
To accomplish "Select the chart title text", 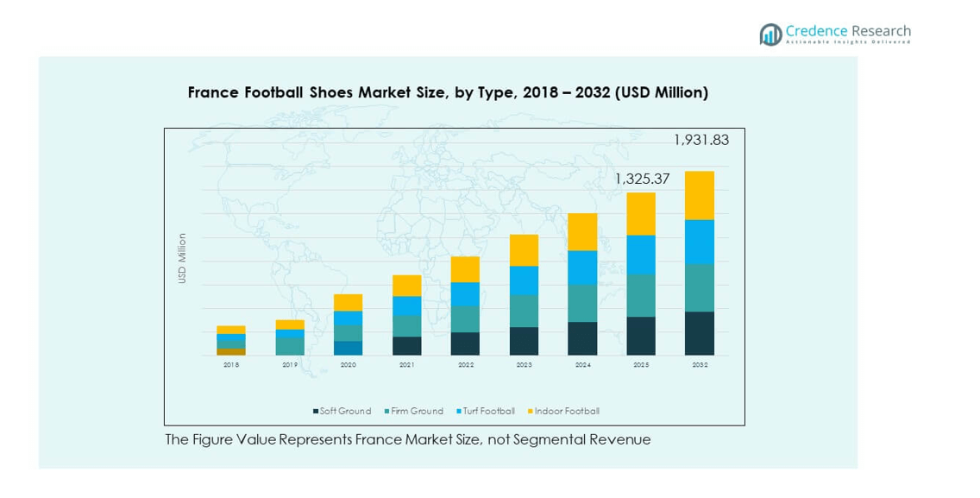I will coord(448,92).
